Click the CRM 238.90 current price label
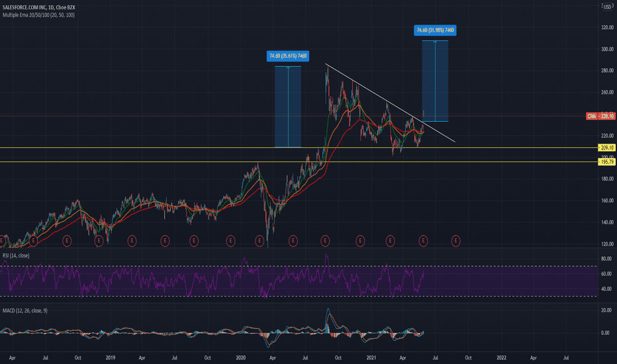The width and height of the screenshot is (617, 364). [x=600, y=116]
